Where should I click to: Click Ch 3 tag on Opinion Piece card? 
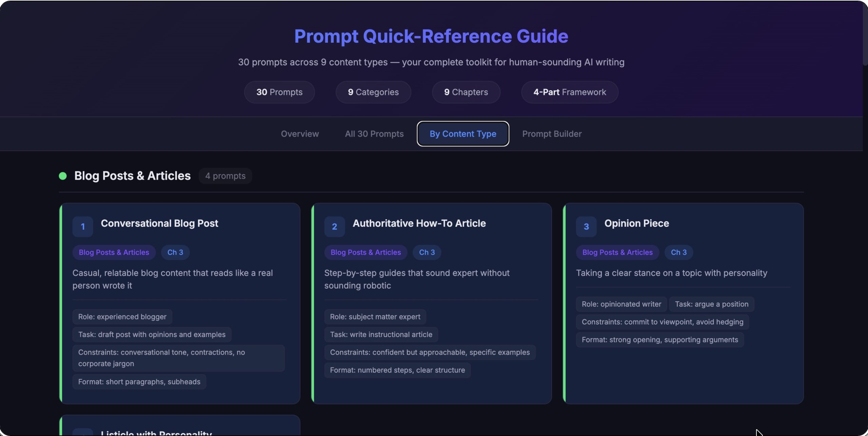coord(678,252)
